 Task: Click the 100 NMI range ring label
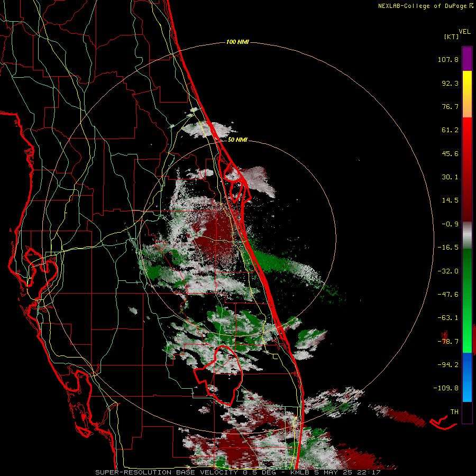[237, 42]
